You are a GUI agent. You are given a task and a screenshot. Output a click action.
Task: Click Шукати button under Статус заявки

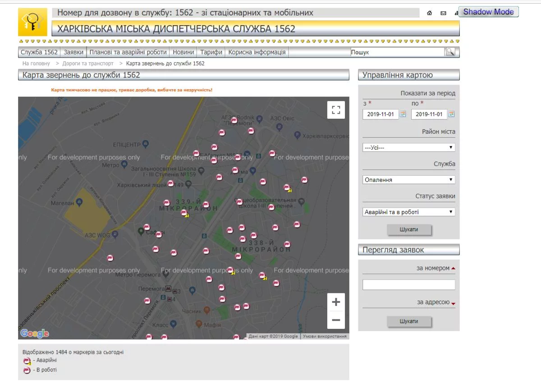coord(409,230)
